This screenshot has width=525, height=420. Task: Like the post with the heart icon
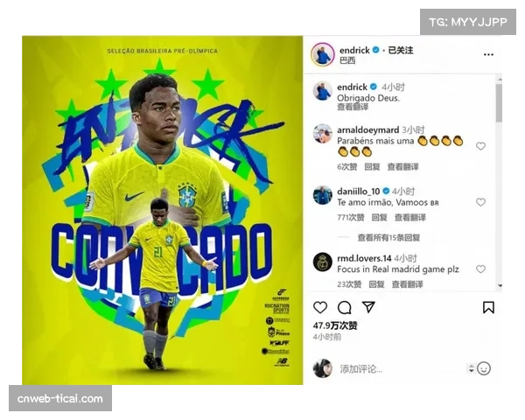point(320,307)
